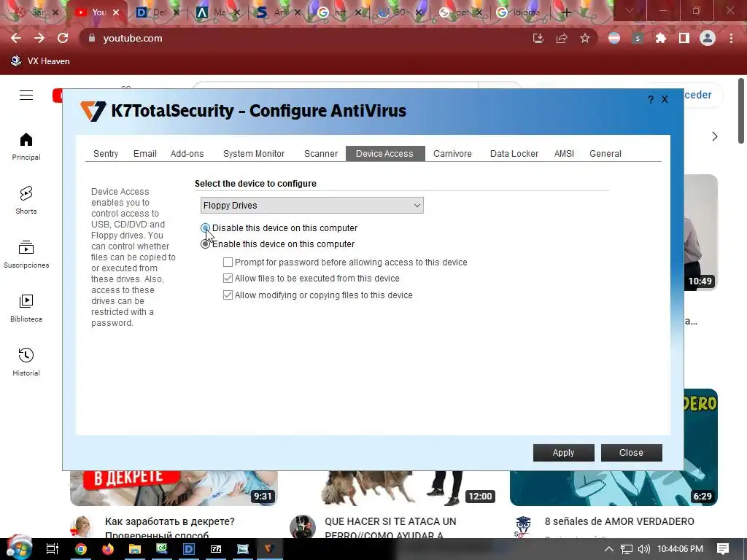Toggle Chrome side panel icon
This screenshot has width=747, height=560.
point(684,38)
